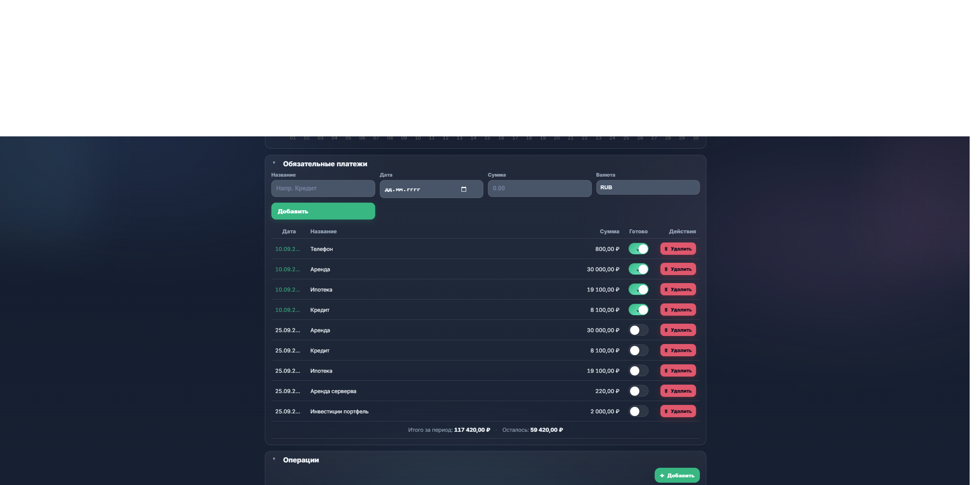980x485 pixels.
Task: Focus the Название input field
Action: pyautogui.click(x=323, y=188)
